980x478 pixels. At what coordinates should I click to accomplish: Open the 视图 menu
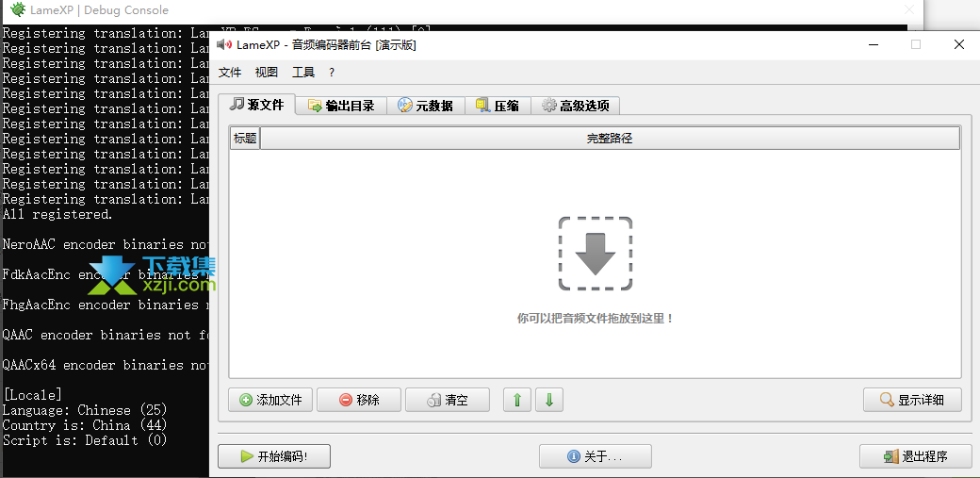coord(267,73)
